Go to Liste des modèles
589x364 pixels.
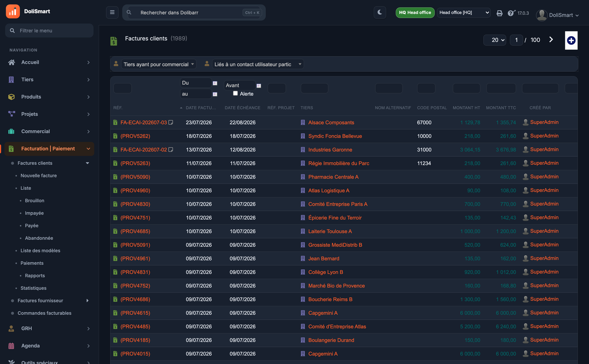40,251
